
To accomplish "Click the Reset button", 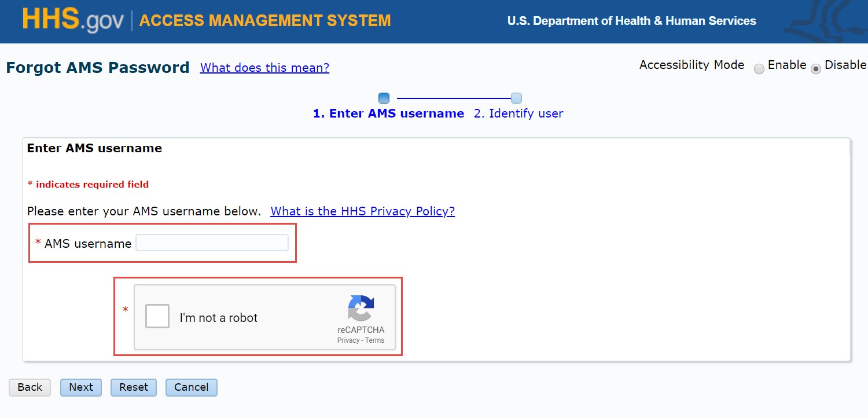I will [x=134, y=387].
